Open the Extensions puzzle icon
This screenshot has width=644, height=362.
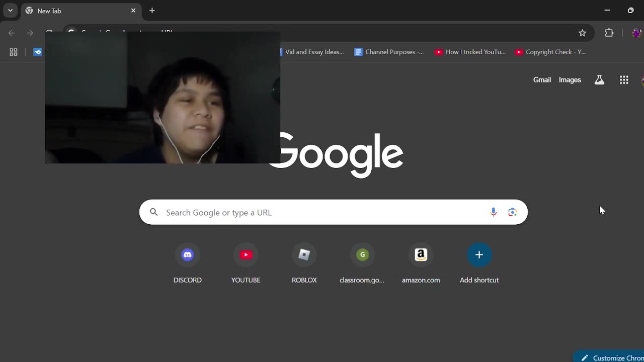coord(609,33)
